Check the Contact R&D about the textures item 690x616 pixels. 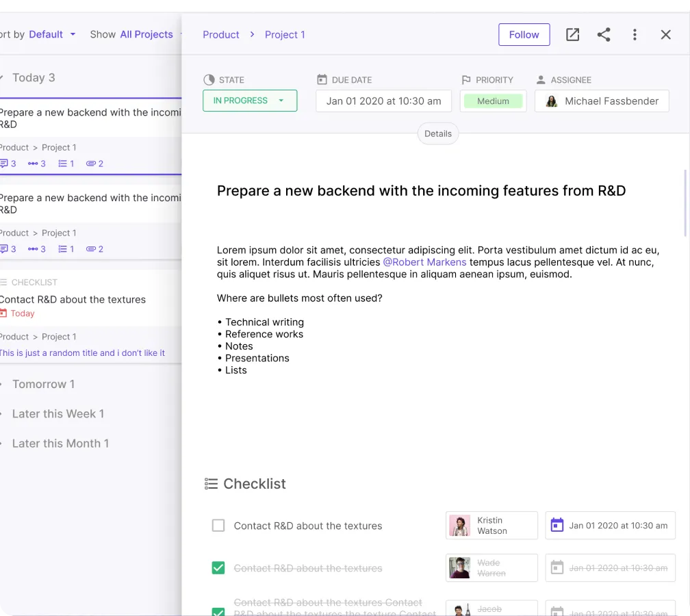[x=218, y=525]
